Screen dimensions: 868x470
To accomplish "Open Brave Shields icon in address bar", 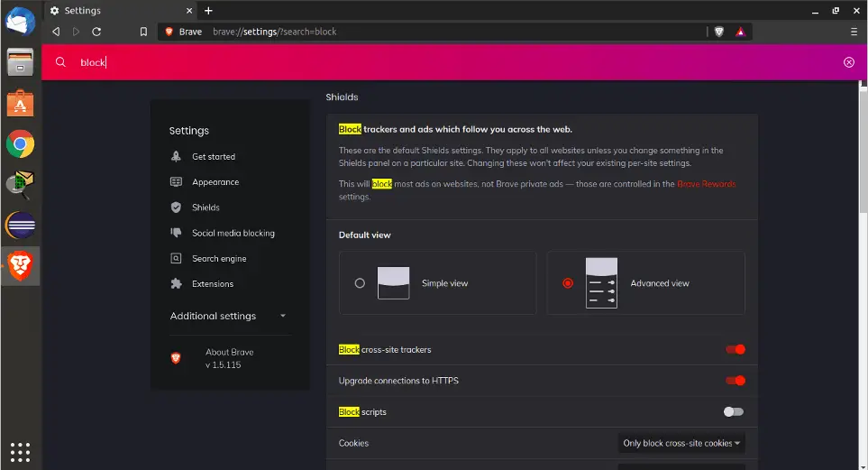I will click(718, 32).
